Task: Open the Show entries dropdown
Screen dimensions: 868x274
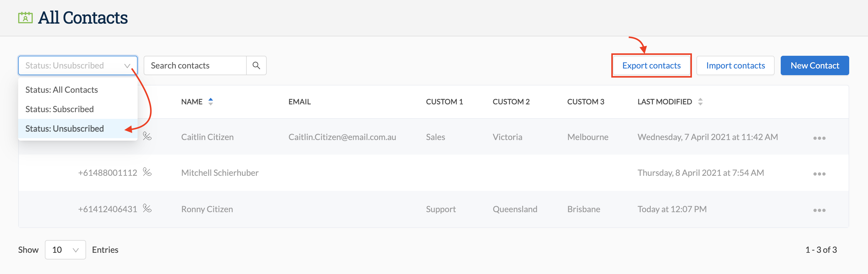Action: point(65,249)
